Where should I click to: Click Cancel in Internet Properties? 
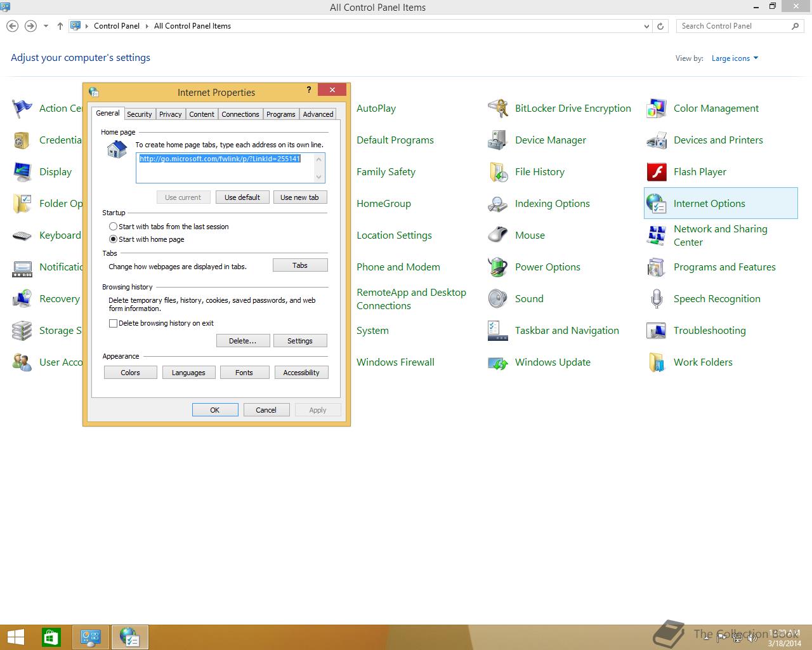[266, 410]
